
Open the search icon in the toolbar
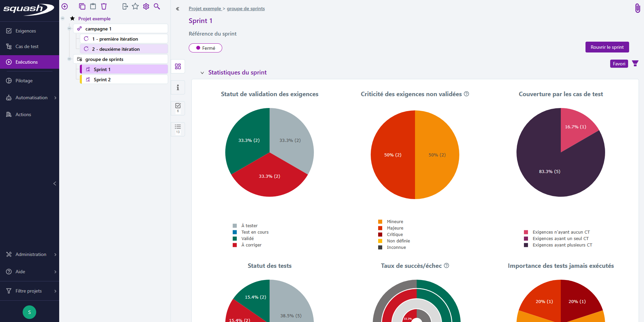pos(157,6)
